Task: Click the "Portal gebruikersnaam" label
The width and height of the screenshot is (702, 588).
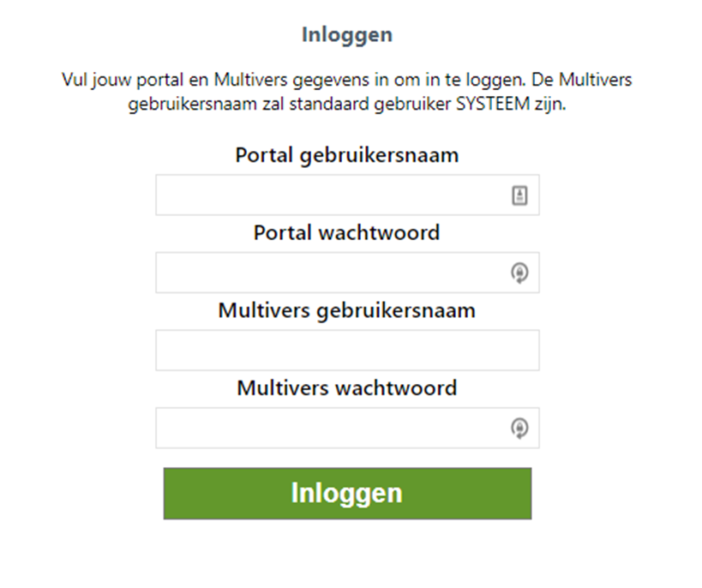Action: pyautogui.click(x=347, y=156)
